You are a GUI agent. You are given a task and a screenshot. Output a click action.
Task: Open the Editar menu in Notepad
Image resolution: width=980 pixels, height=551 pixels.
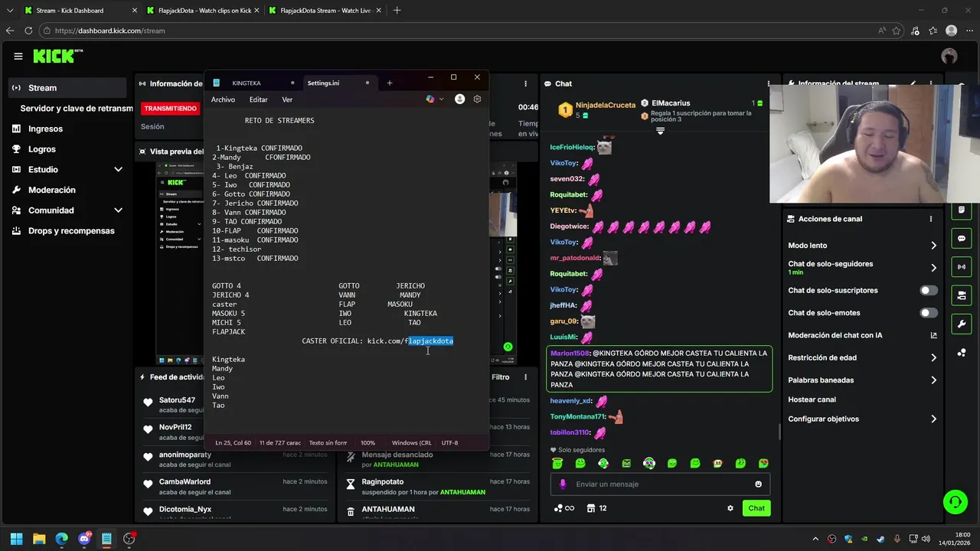259,99
